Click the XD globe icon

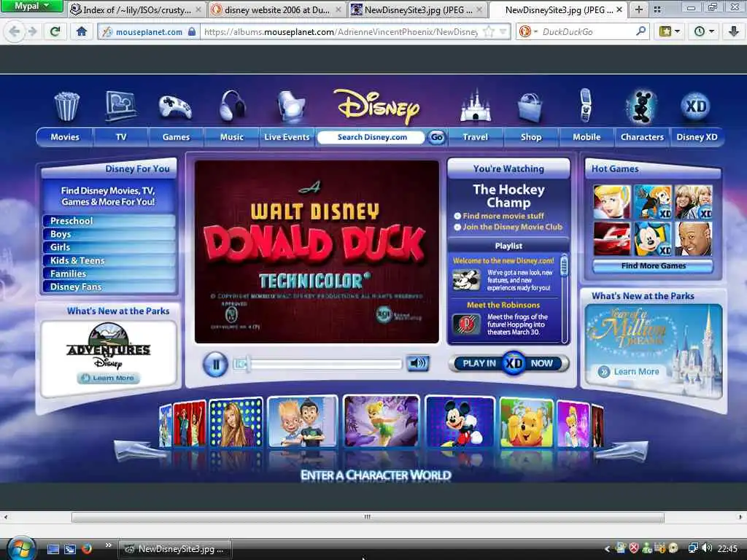(x=696, y=106)
